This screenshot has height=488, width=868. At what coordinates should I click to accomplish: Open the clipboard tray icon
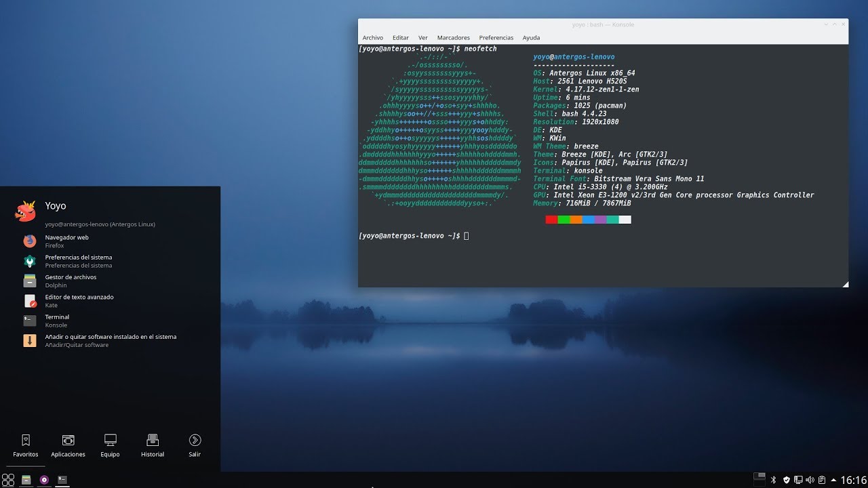coord(821,480)
